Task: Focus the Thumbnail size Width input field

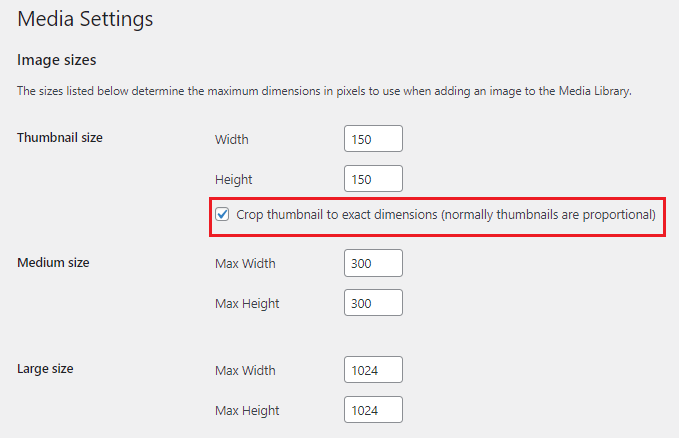Action: tap(373, 139)
